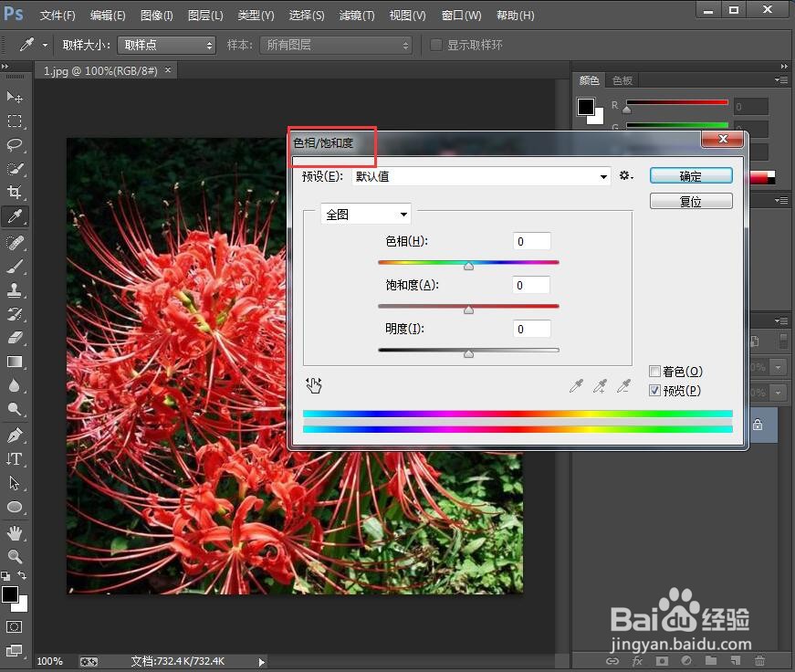Select the Ellipse shape tool
The image size is (795, 672).
click(15, 507)
